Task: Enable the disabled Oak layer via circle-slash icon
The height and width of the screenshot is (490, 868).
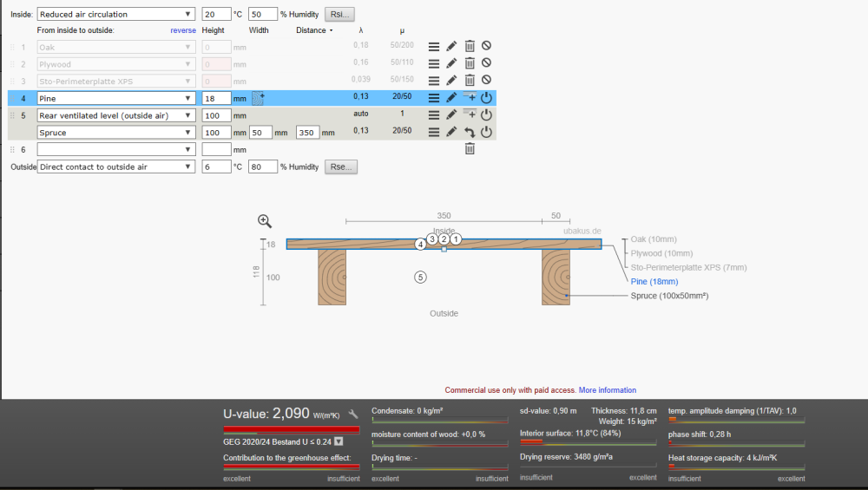Action: point(486,46)
